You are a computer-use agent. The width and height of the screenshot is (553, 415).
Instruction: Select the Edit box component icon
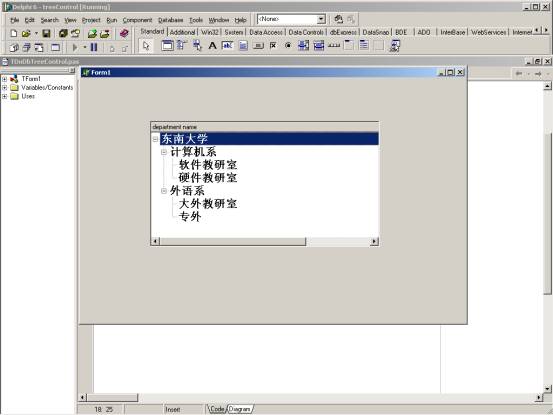227,45
